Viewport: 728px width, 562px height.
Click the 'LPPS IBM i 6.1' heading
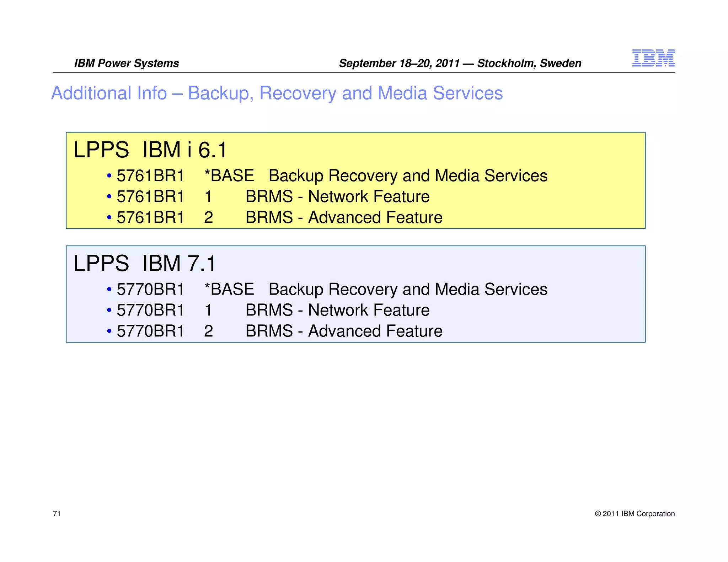[x=150, y=150]
